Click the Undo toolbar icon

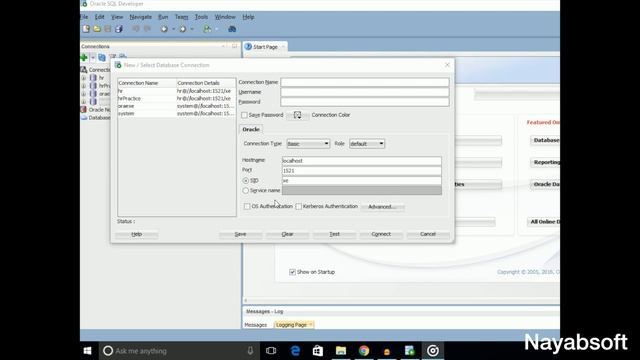[x=136, y=29]
